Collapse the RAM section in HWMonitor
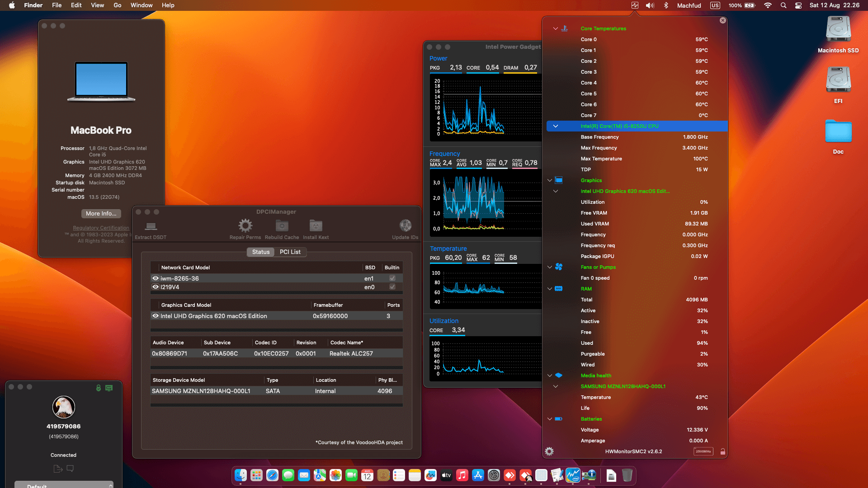The image size is (868, 488). 549,289
